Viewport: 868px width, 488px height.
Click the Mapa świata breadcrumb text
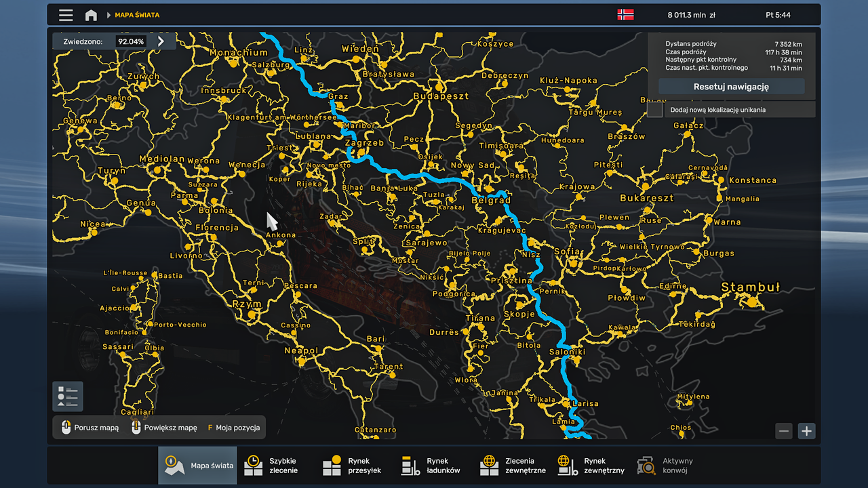(x=137, y=15)
